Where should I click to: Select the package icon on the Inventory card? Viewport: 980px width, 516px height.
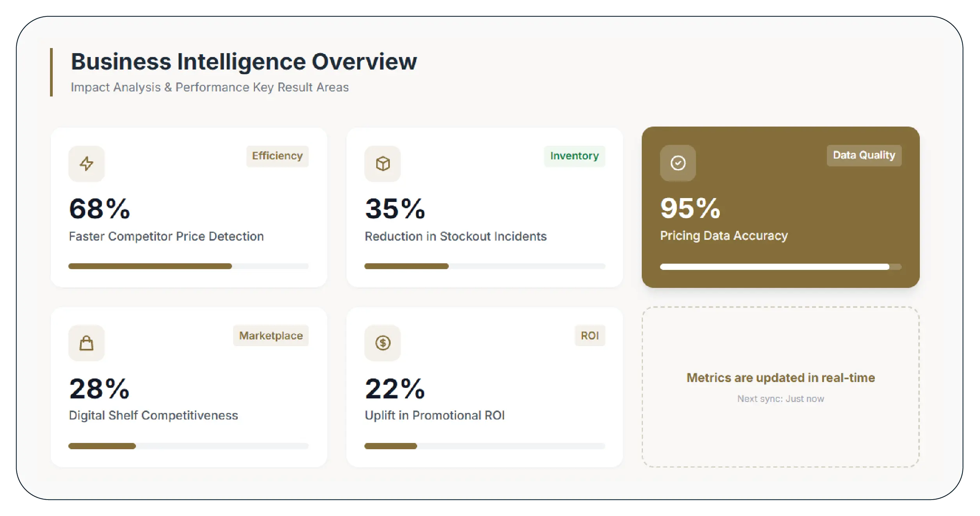pos(382,164)
